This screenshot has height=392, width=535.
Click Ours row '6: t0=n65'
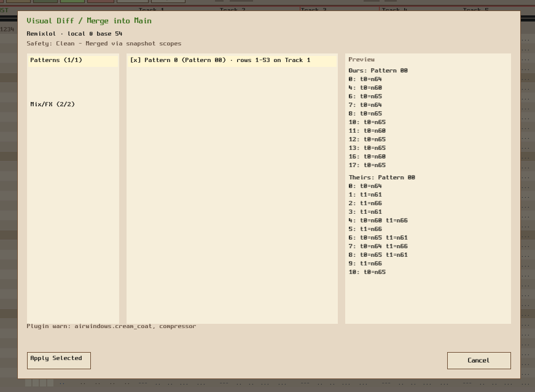(x=365, y=96)
